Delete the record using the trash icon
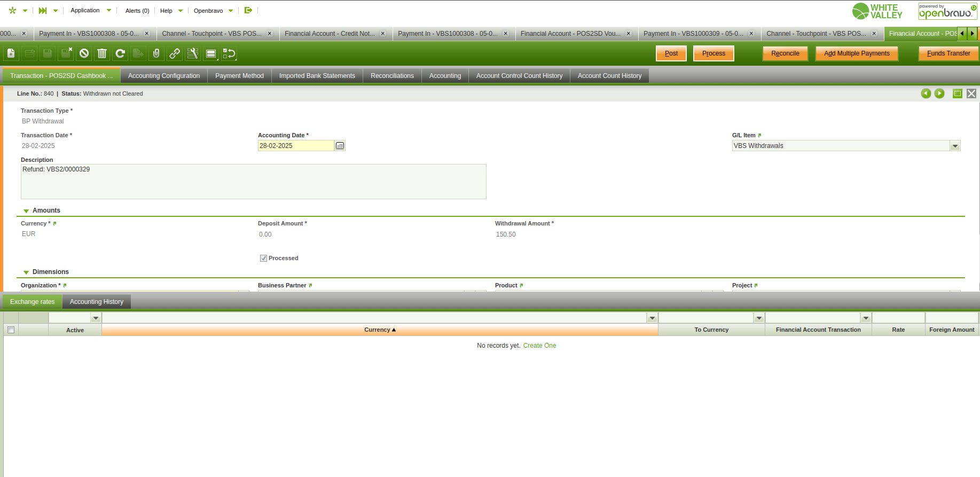 (102, 53)
